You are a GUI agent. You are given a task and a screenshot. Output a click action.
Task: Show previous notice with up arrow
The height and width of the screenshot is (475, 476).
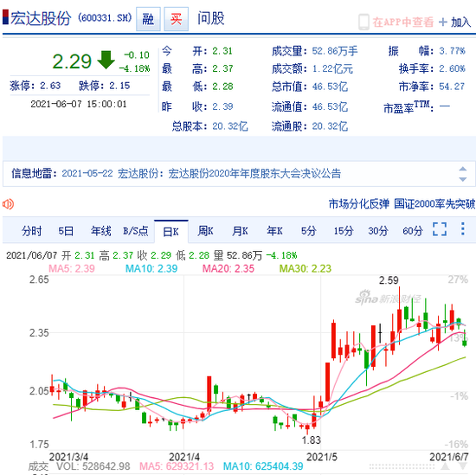[462, 169]
